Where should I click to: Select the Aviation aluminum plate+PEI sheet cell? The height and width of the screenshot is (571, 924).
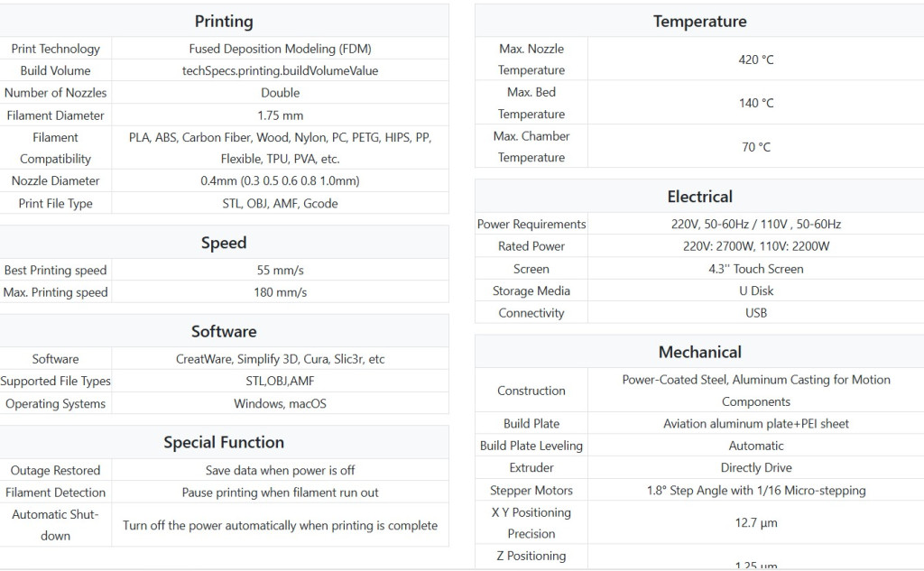click(755, 424)
